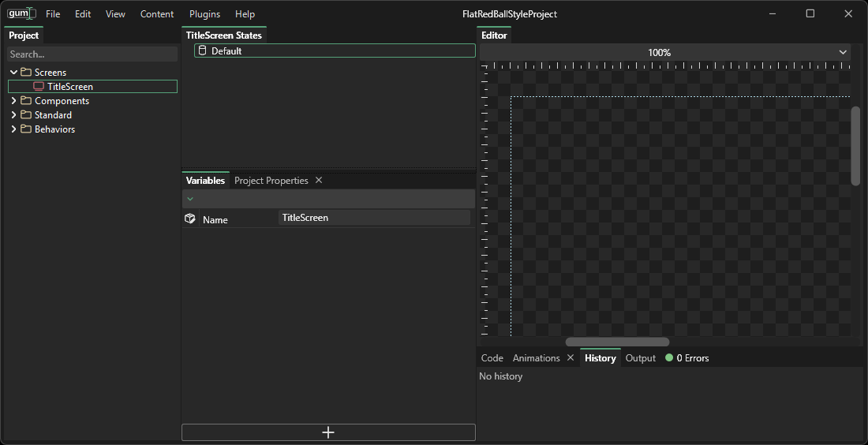Click the project Search field

point(92,54)
